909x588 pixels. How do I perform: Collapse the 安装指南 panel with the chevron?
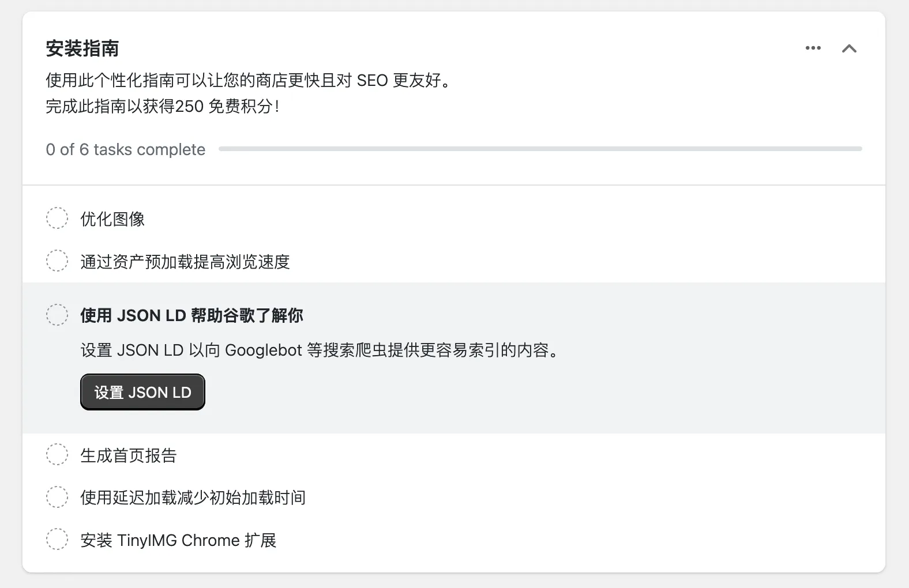pyautogui.click(x=850, y=48)
